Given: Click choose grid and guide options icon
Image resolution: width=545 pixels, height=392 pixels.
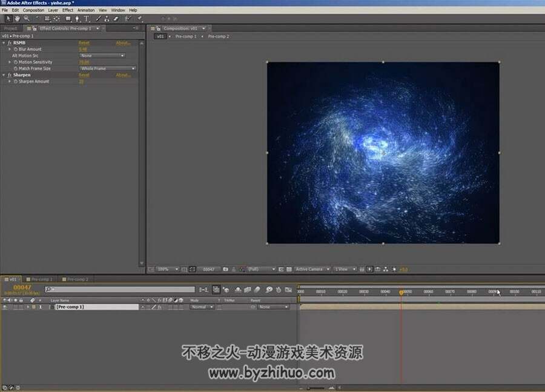Looking at the screenshot, I should 184,269.
